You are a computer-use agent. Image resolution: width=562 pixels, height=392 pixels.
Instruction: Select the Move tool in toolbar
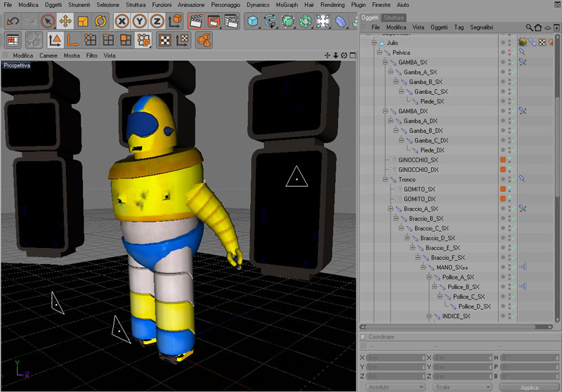(x=65, y=21)
